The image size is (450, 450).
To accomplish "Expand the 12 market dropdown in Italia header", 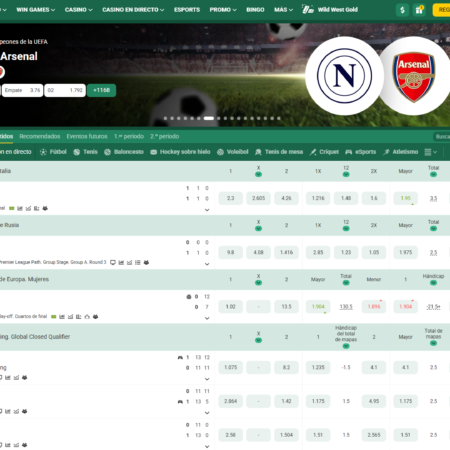I will (x=346, y=174).
